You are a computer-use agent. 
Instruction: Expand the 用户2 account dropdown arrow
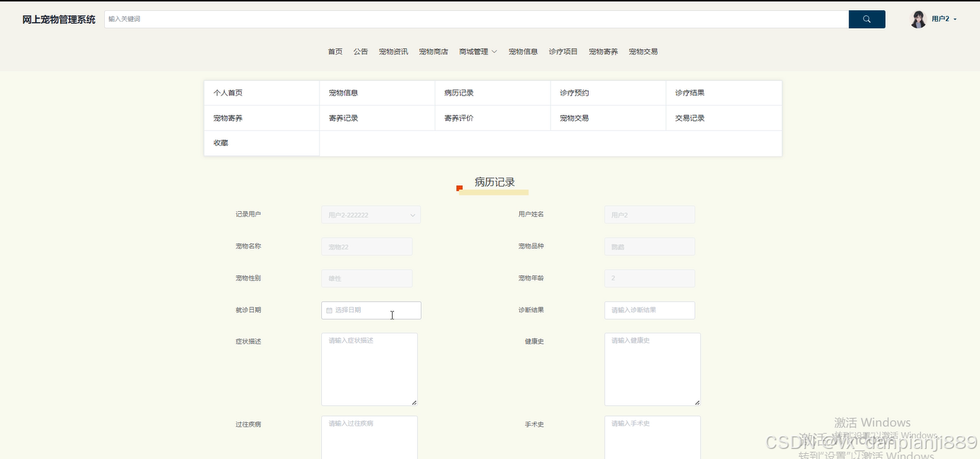[955, 20]
